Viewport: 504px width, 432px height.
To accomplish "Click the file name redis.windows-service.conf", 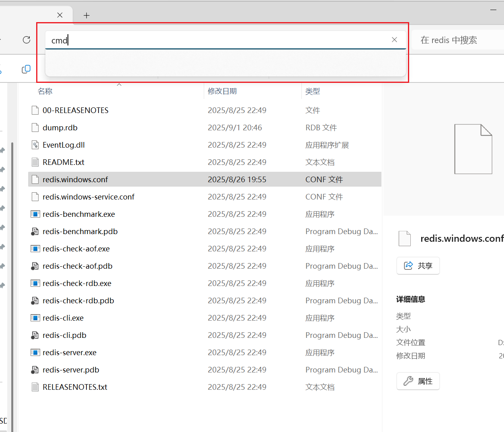I will [x=88, y=197].
